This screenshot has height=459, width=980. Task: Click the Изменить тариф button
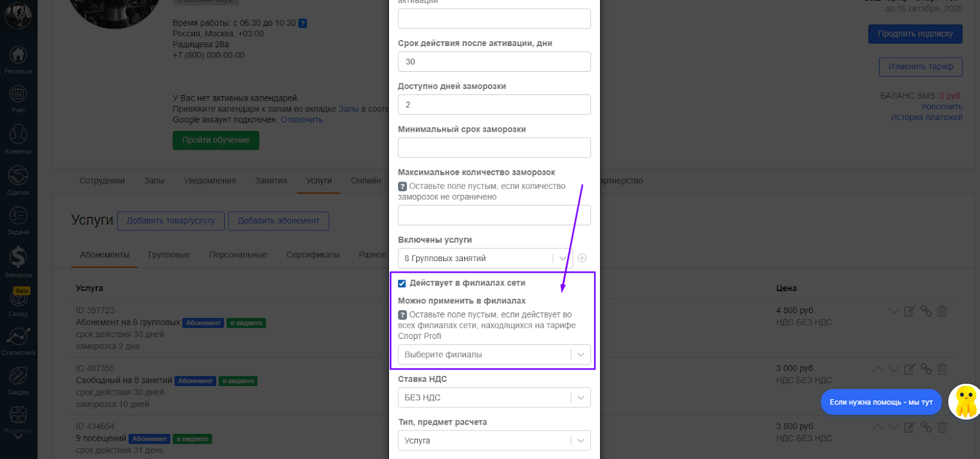pos(921,67)
